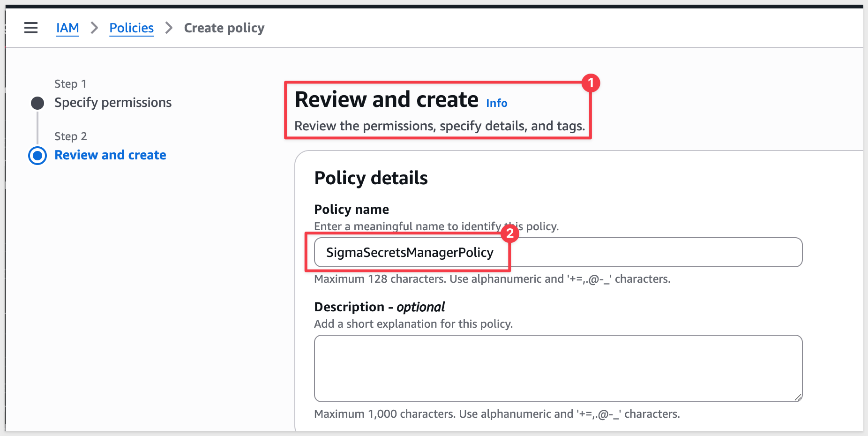Click the Create policy breadcrumb text

(224, 28)
